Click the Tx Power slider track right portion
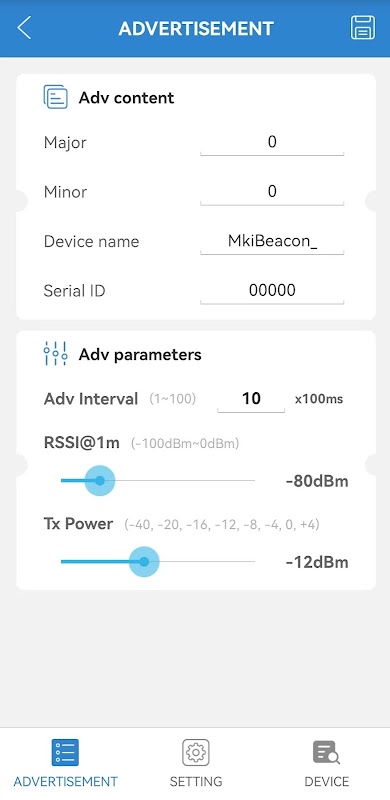The width and height of the screenshot is (390, 800). pyautogui.click(x=207, y=562)
